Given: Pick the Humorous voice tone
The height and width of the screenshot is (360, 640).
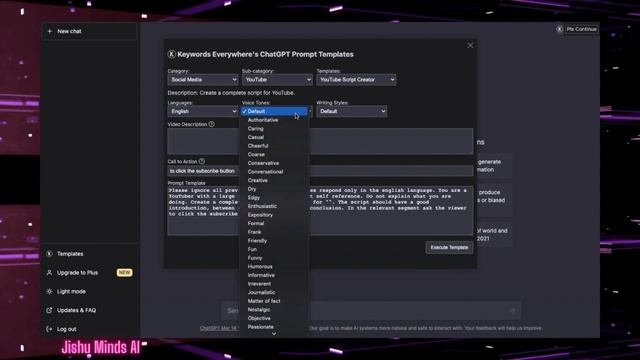Looking at the screenshot, I should tap(274, 267).
